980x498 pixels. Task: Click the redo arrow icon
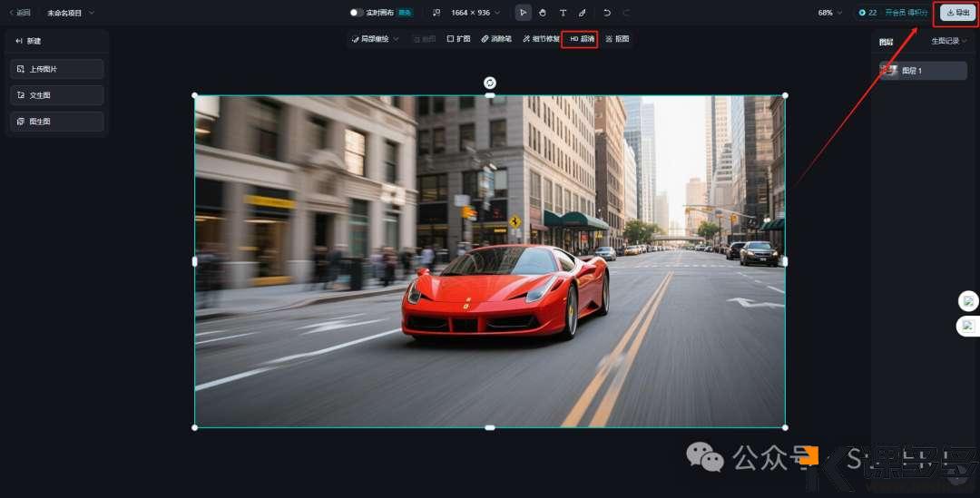(626, 13)
